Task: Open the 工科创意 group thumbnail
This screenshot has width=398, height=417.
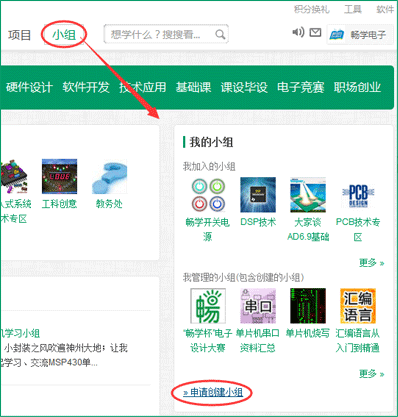Action: pyautogui.click(x=59, y=176)
